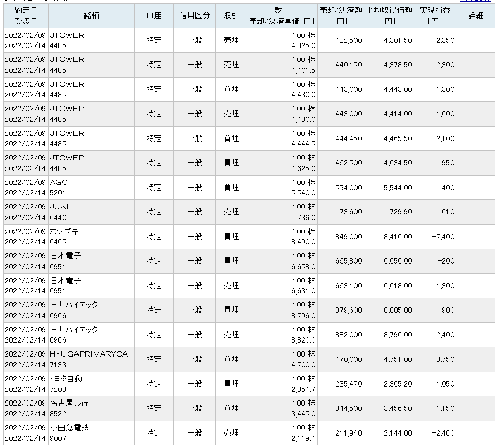Click the 約定日 受渡日 column header
This screenshot has height=448, width=497.
26,16
